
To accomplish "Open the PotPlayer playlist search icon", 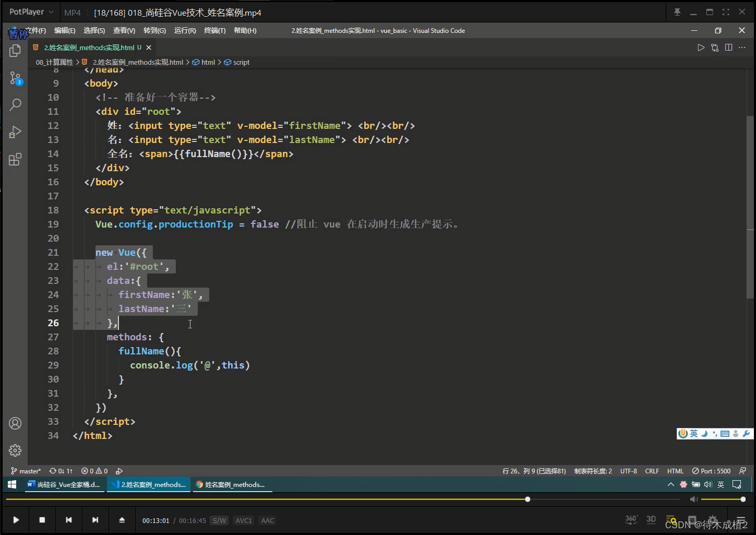I will point(671,520).
